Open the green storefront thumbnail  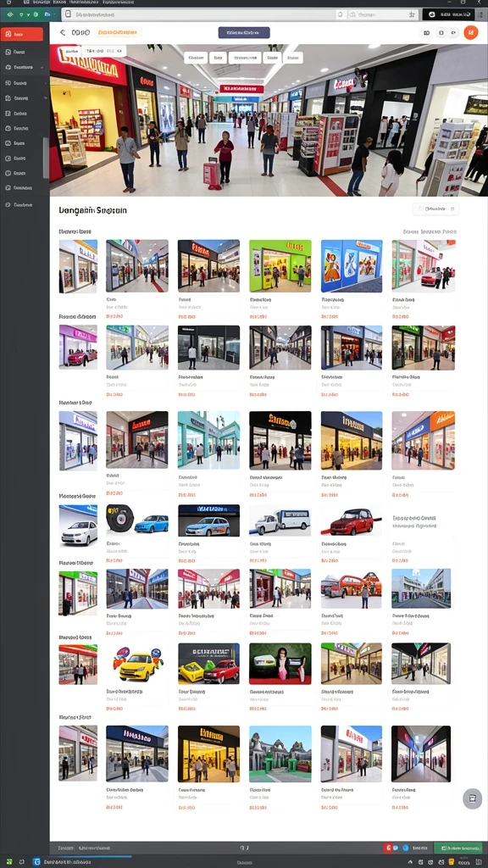280,265
